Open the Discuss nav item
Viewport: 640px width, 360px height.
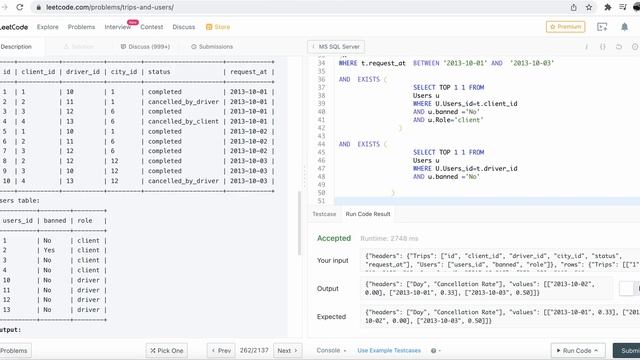pyautogui.click(x=184, y=27)
